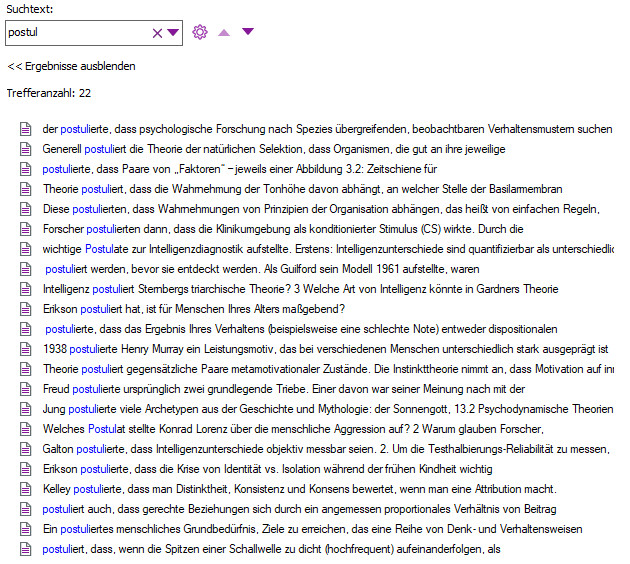
Task: Click the 'Trefferanzahl: 22' hit count label
Action: [x=49, y=93]
